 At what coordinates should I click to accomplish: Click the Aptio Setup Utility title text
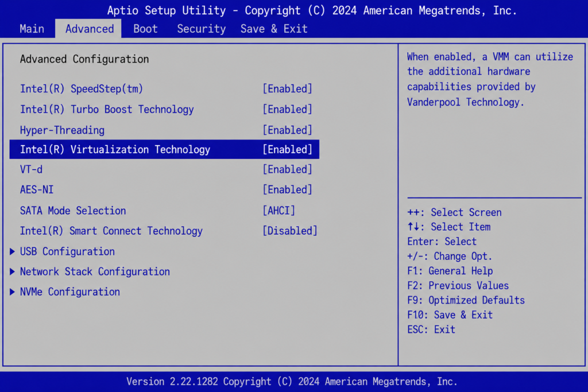click(312, 10)
